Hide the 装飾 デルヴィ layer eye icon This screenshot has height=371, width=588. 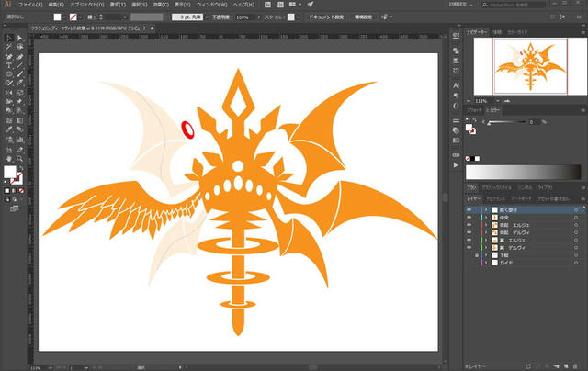469,232
